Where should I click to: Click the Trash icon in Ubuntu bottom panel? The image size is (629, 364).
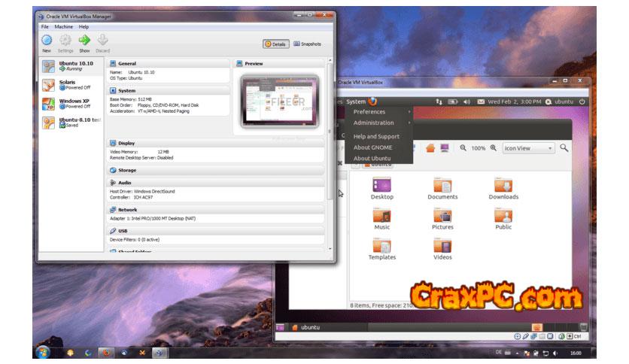pyautogui.click(x=583, y=327)
